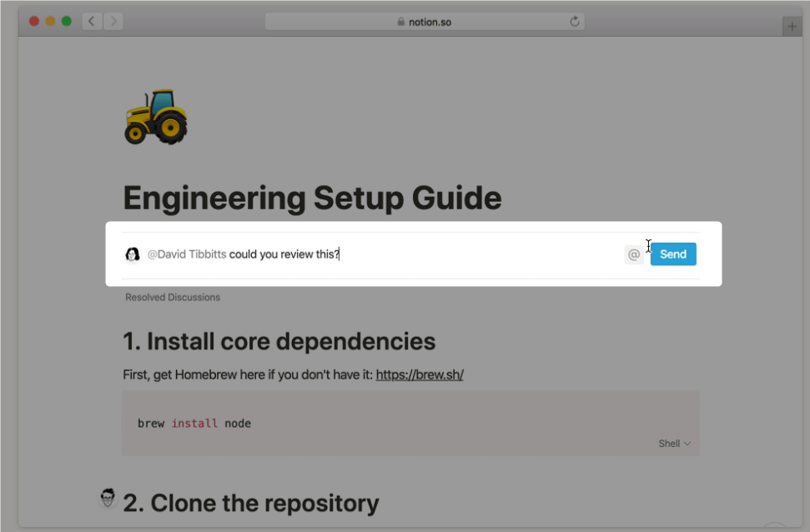Open Resolved Discussions
810x532 pixels.
point(173,298)
